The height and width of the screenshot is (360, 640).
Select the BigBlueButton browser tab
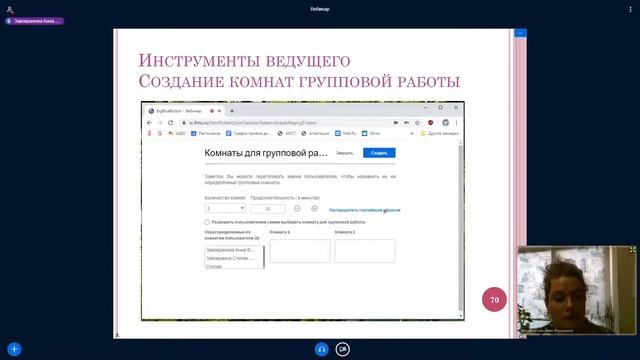coord(184,111)
